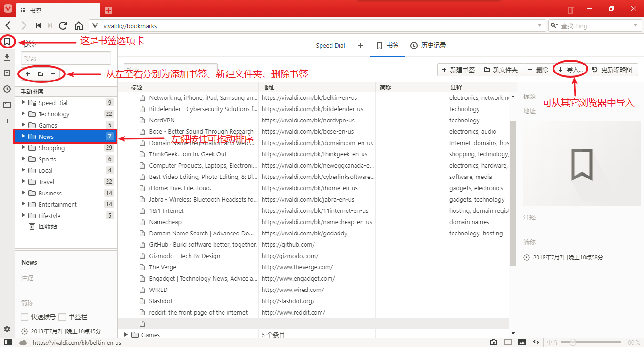Open the Notes panel in sidebar
This screenshot has height=347, width=644.
(7, 73)
